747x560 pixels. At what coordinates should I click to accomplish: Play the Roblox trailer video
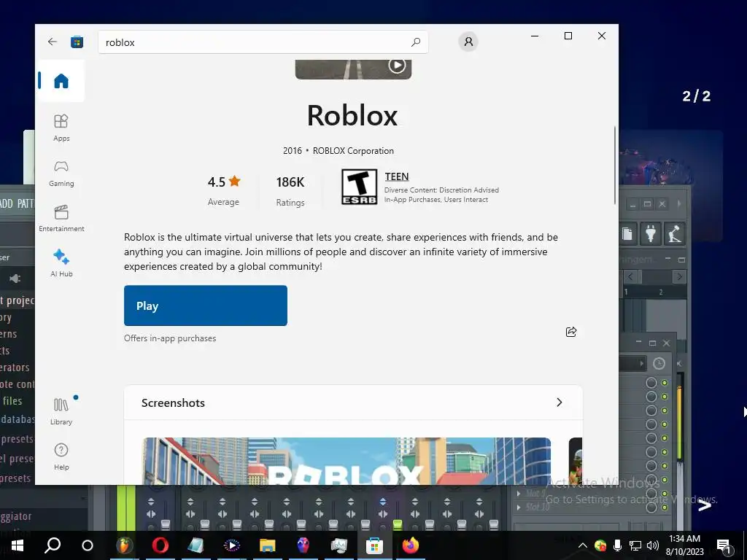click(397, 65)
